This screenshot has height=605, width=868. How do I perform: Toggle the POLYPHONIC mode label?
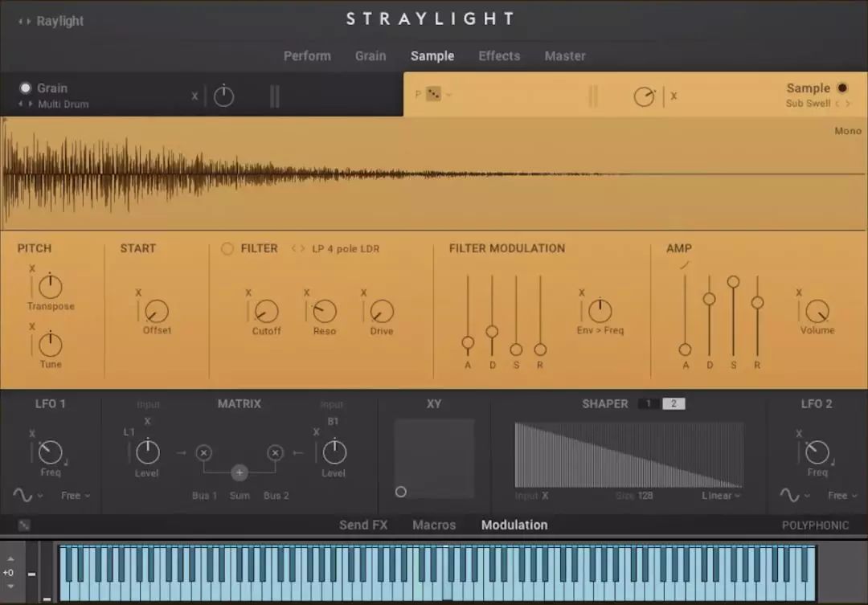tap(815, 525)
